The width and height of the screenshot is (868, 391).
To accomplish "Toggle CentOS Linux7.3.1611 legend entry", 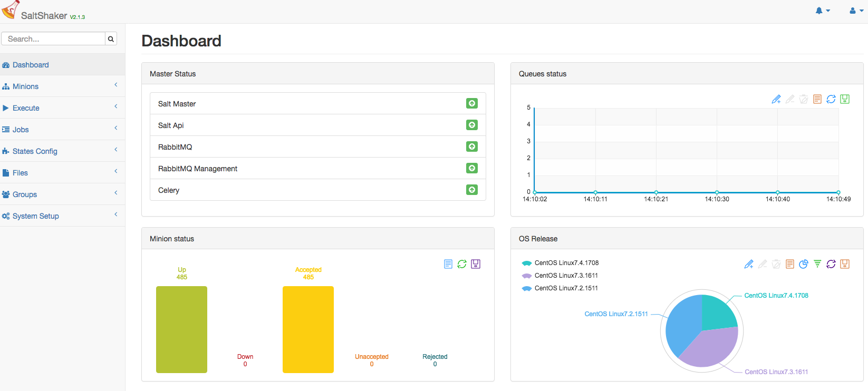I will [560, 276].
